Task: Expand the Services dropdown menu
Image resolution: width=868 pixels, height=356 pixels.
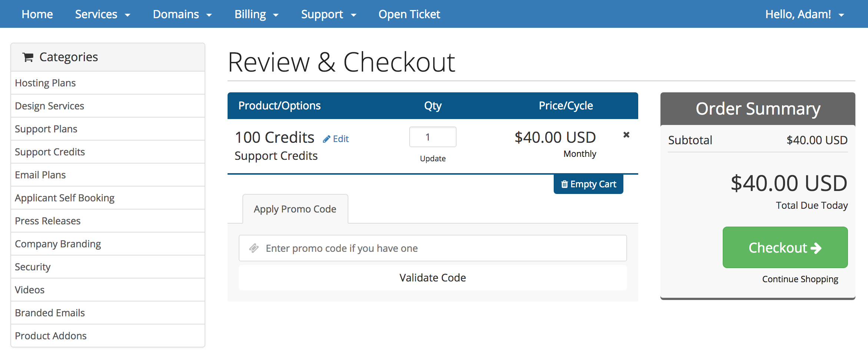Action: 103,14
